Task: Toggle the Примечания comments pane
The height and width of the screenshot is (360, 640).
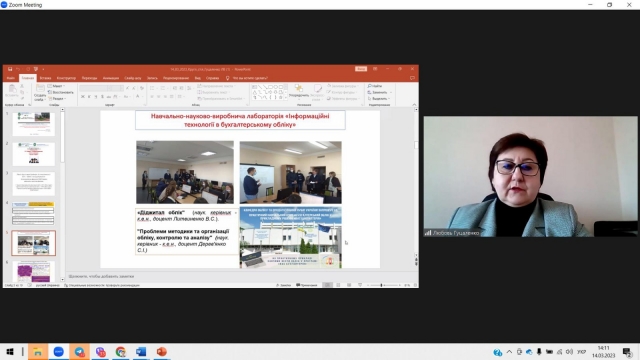Action: click(x=307, y=285)
